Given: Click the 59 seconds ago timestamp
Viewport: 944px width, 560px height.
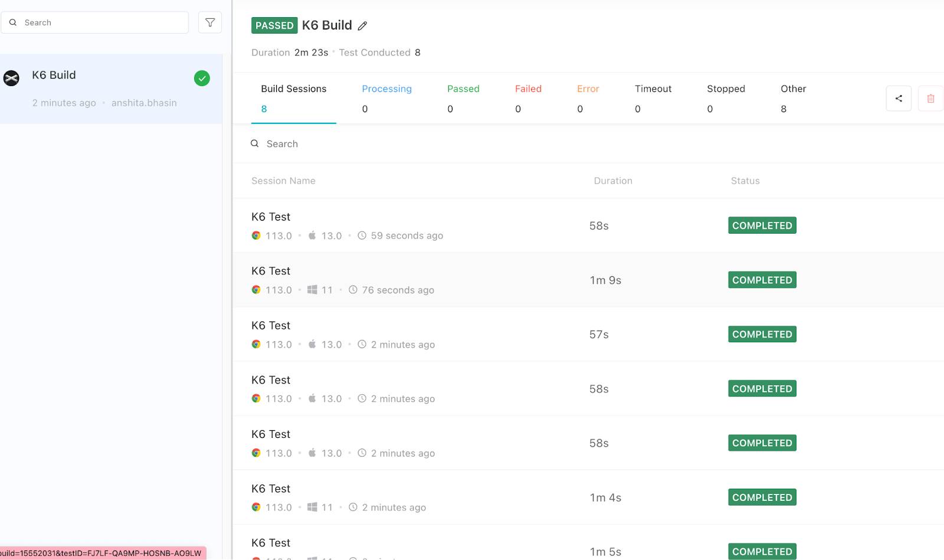Looking at the screenshot, I should 407,235.
